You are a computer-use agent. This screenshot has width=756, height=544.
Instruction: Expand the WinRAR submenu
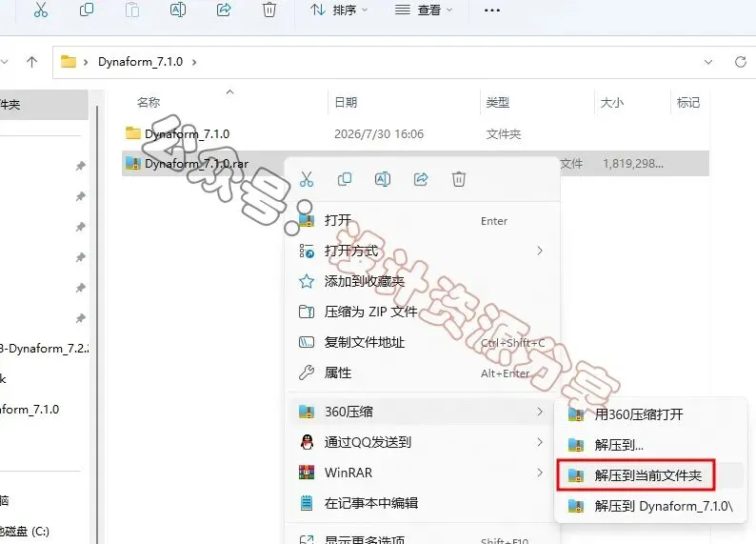pos(423,473)
